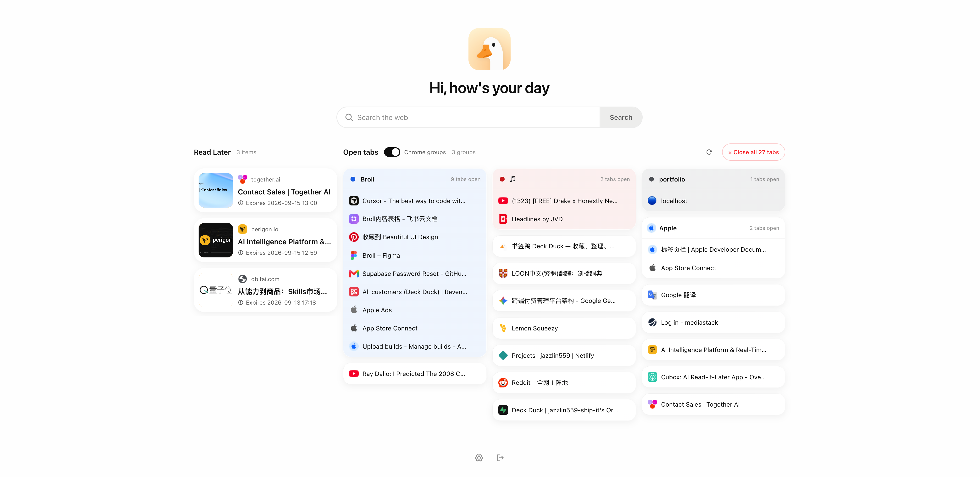Switch to Broll内容表格 - 飞书云文档 tab
Viewport: 980px width, 477px height.
tap(415, 219)
